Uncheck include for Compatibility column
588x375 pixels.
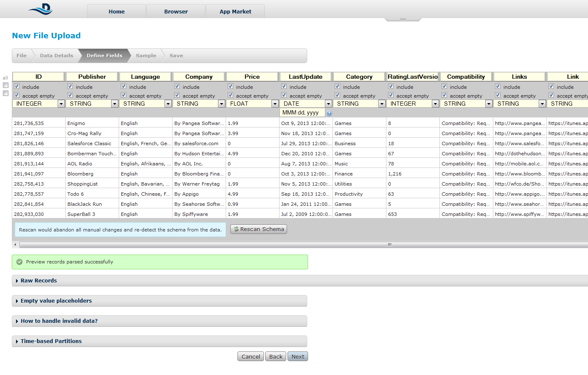click(444, 86)
